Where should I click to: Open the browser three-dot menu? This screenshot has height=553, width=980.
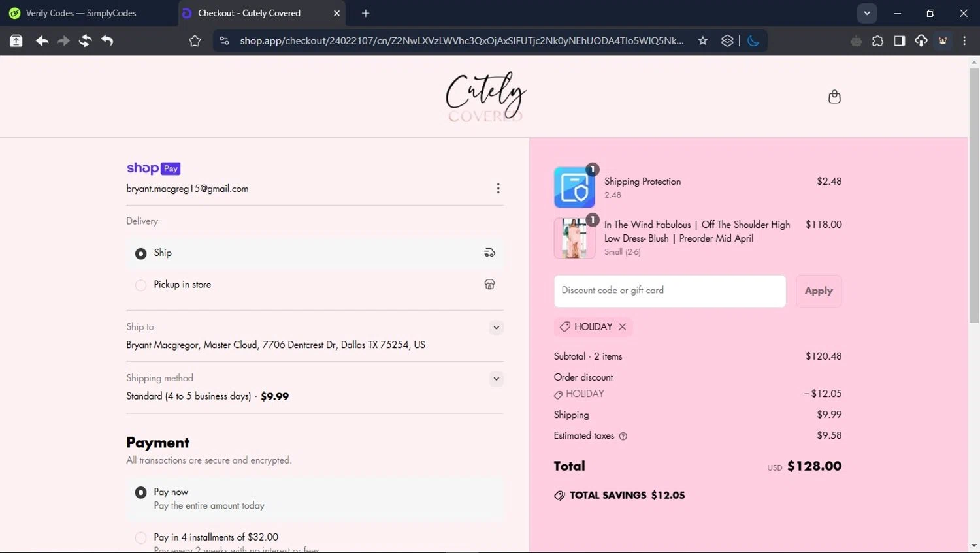coord(964,40)
